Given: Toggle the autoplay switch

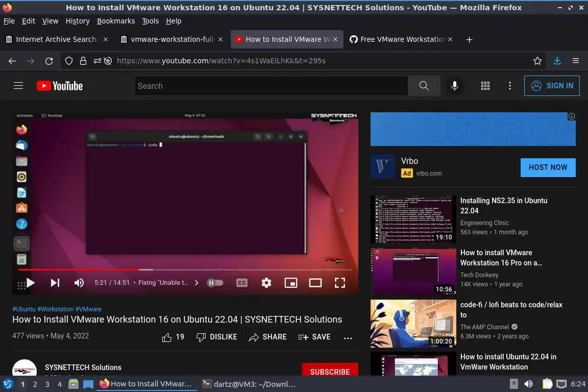Looking at the screenshot, I should [x=215, y=283].
